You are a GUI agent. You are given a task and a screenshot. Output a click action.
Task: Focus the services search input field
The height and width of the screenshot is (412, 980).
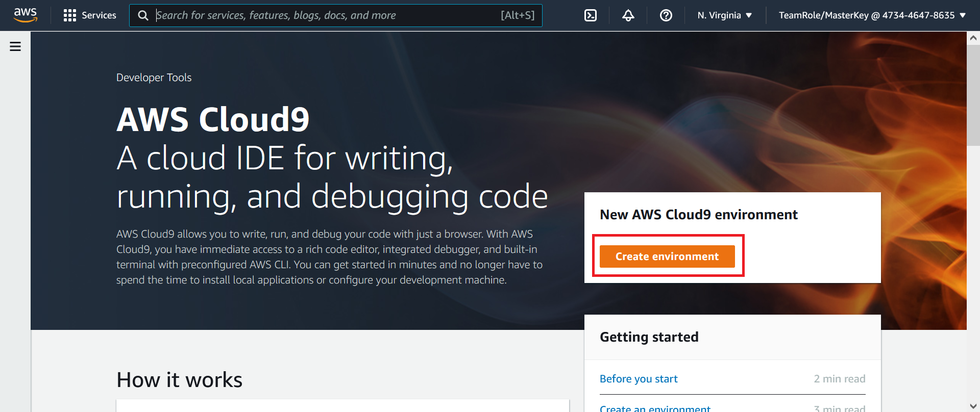pos(327,15)
